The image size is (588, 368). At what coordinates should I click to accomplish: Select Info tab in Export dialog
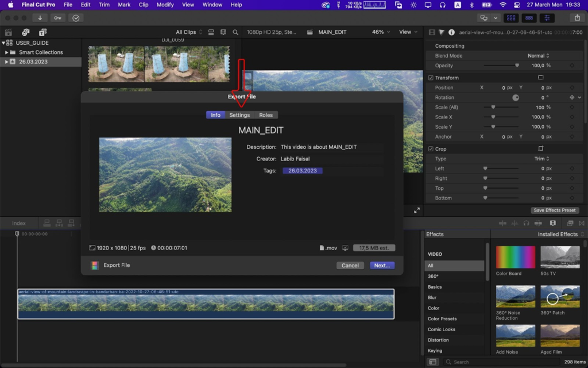click(x=216, y=115)
